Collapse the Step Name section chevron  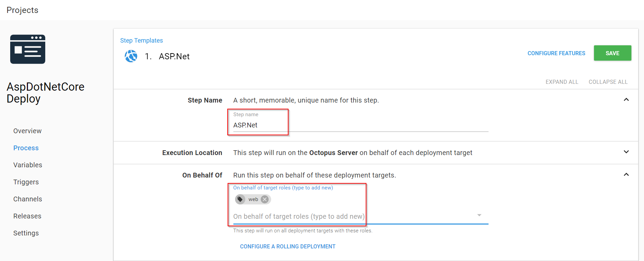tap(626, 100)
